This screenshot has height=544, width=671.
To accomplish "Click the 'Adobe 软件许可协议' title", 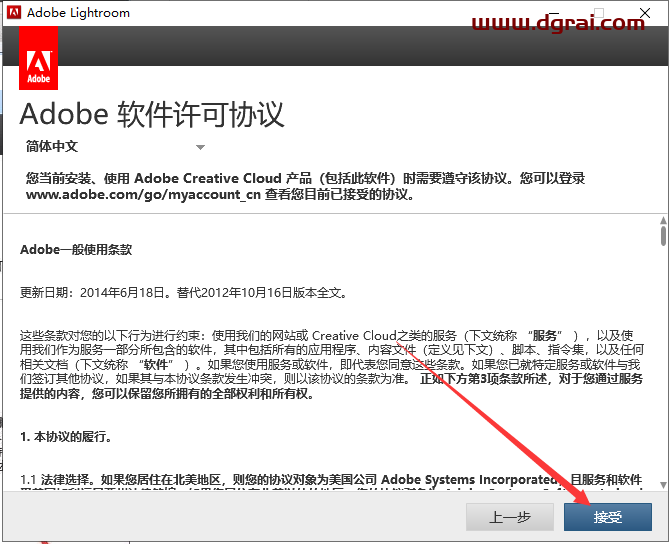I will coord(152,114).
